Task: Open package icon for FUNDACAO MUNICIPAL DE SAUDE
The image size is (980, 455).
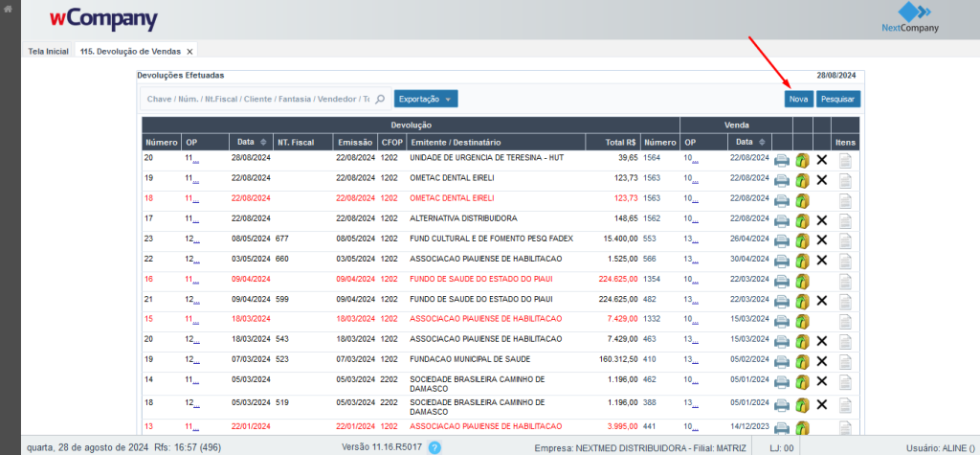Action: point(803,361)
